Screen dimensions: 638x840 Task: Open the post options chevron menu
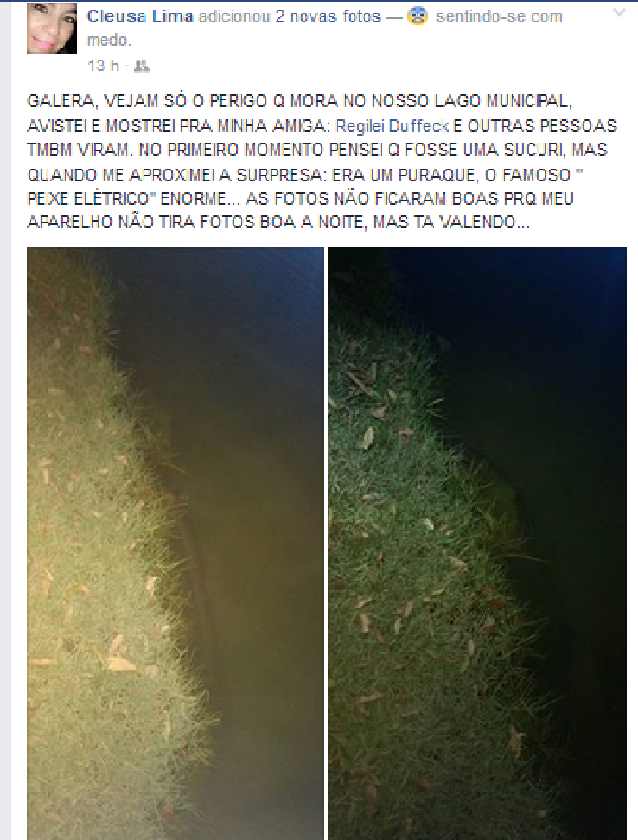coord(619,12)
